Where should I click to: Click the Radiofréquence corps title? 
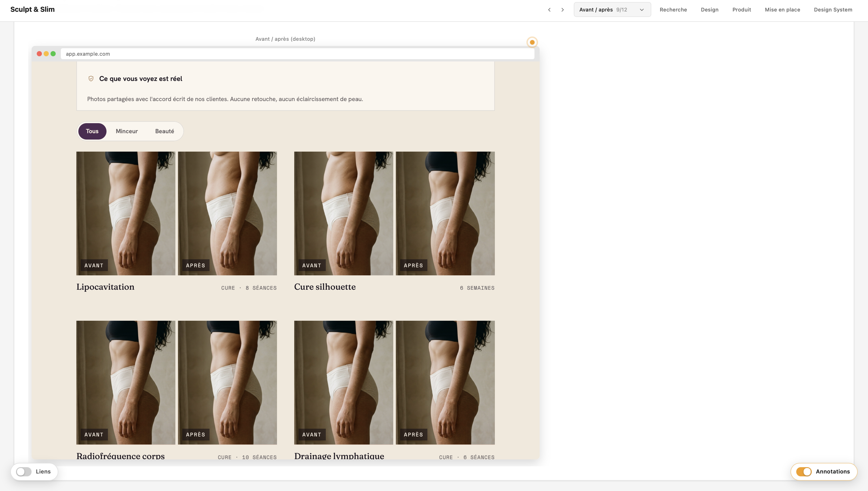[x=120, y=456]
